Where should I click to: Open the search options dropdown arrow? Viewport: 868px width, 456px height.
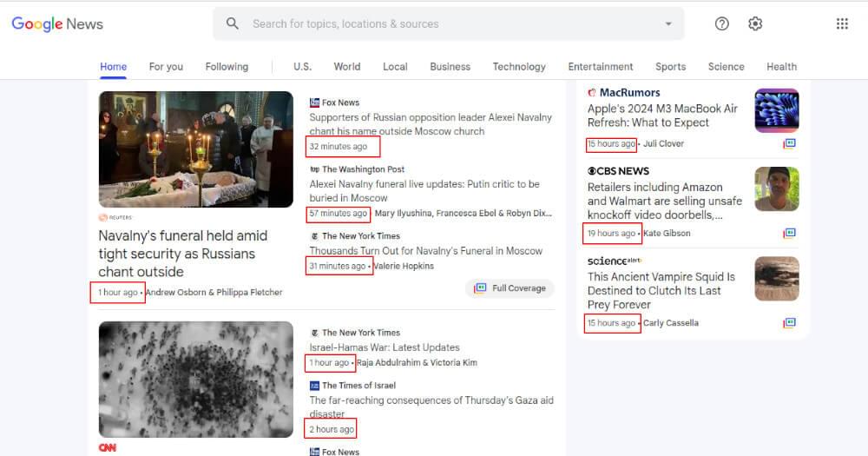668,23
